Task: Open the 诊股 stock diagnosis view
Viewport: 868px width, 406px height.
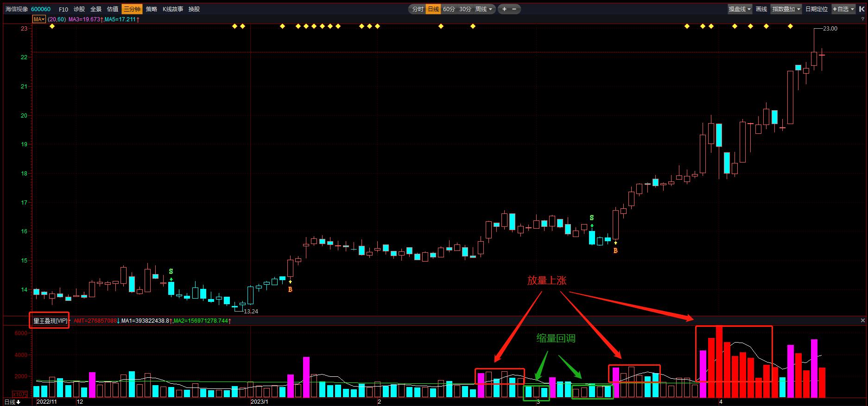Action: click(x=79, y=9)
